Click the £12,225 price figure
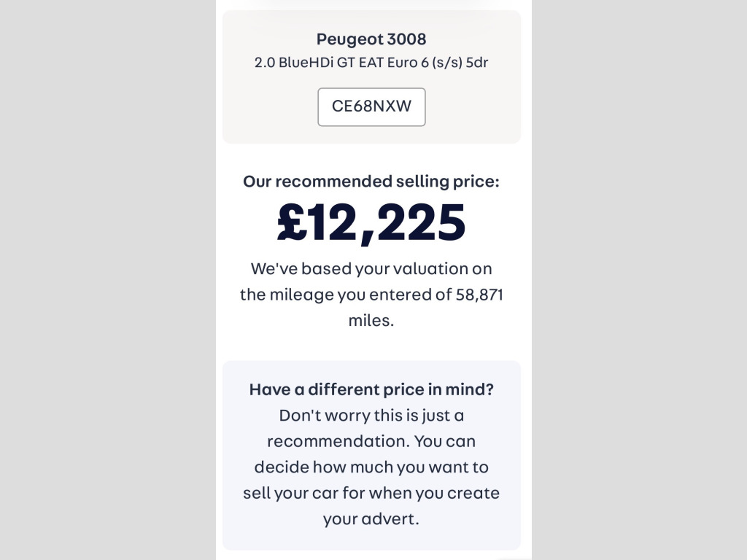Screen dimensions: 747x560 (x=371, y=223)
